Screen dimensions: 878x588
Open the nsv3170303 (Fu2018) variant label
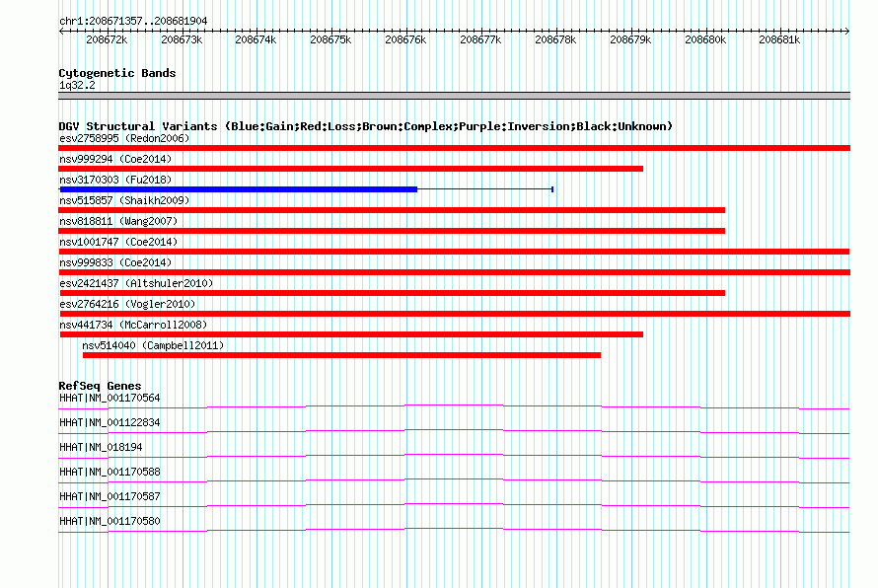tap(115, 180)
